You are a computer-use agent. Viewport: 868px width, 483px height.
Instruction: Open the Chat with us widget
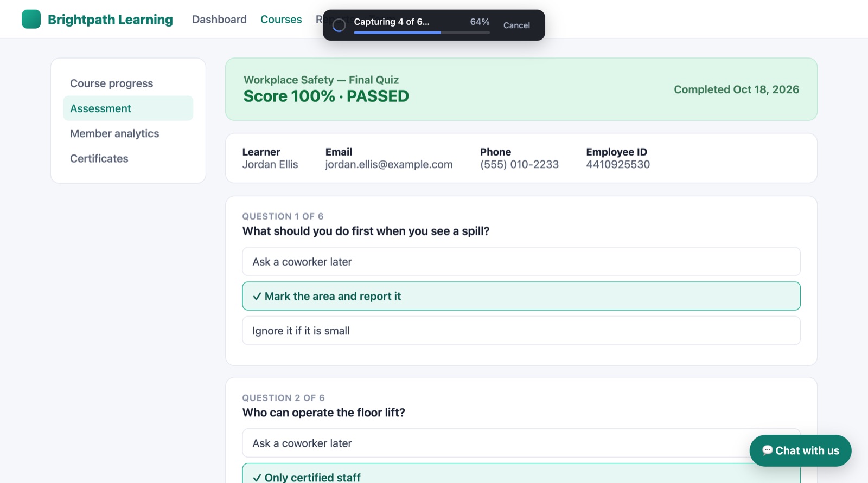(800, 450)
